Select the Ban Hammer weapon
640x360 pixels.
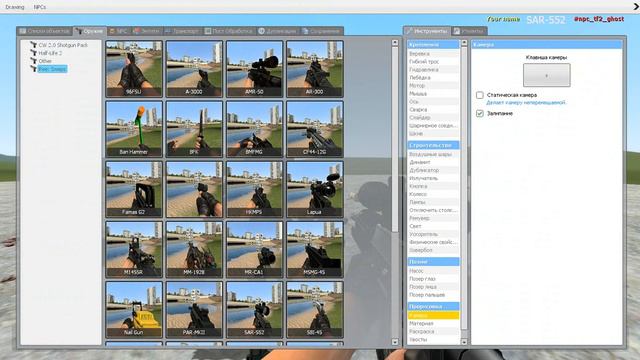[x=134, y=129]
